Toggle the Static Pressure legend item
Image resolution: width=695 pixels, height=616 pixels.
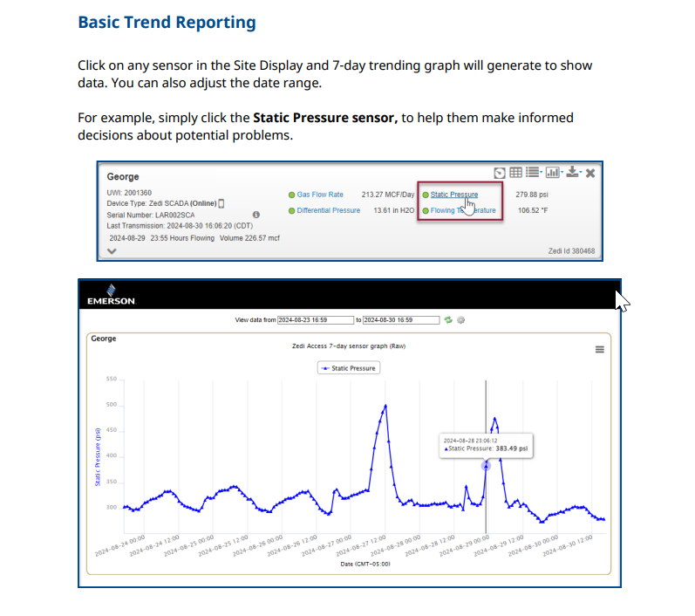[349, 368]
